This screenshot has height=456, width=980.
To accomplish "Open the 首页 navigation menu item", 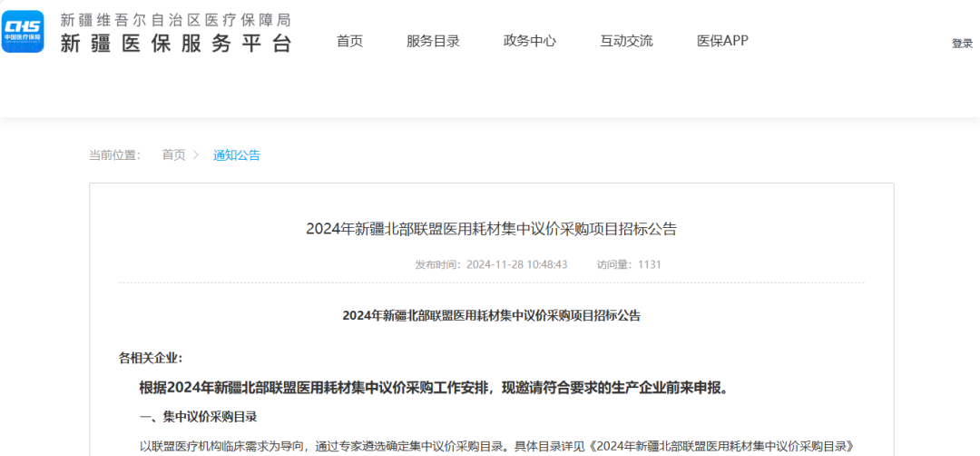I will point(349,41).
